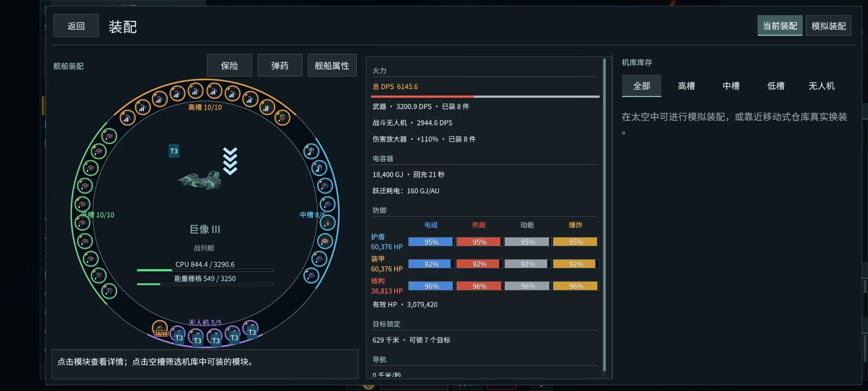Go back with the 返回 button

point(76,26)
